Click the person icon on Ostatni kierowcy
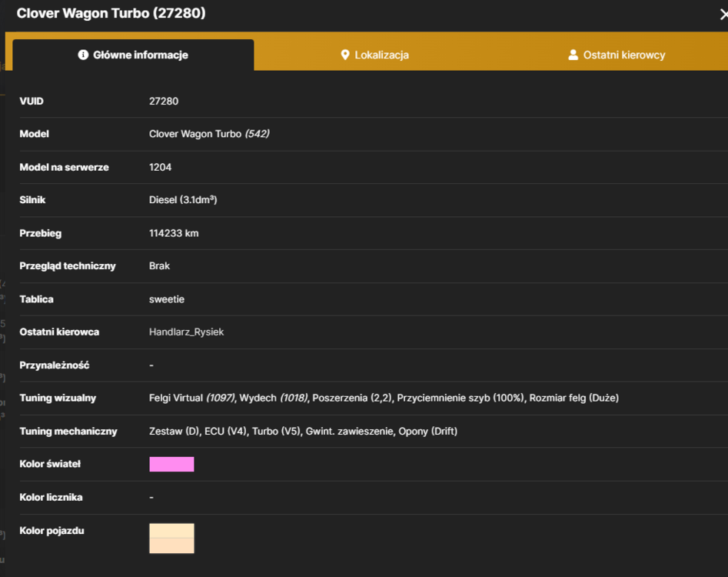728x577 pixels. (x=573, y=55)
